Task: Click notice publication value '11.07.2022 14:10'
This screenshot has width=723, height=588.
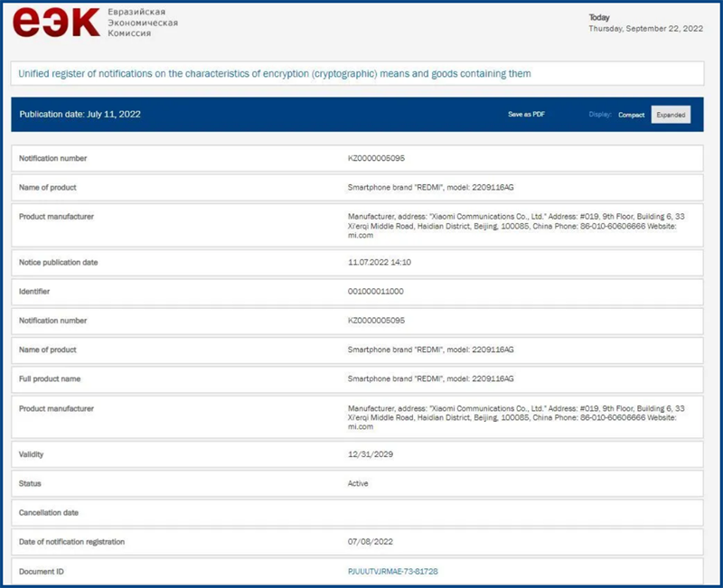Action: pos(379,262)
